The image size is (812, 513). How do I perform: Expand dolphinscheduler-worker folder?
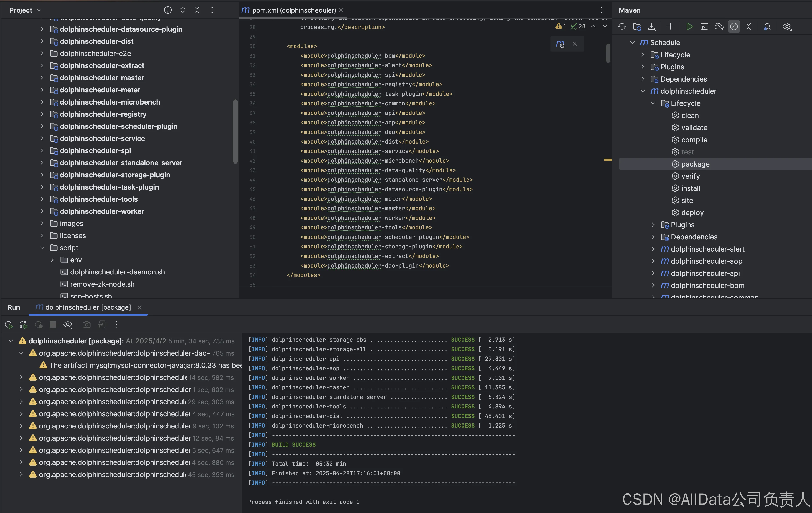[42, 211]
